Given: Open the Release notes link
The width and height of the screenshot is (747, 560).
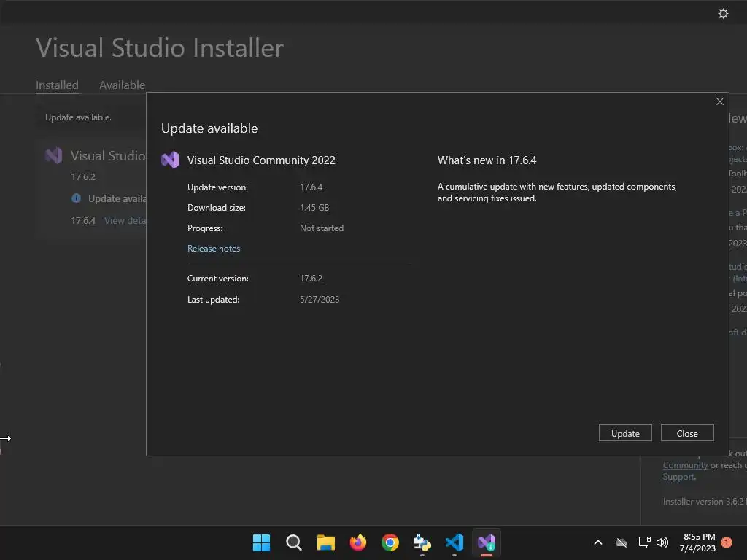Looking at the screenshot, I should pyautogui.click(x=214, y=248).
